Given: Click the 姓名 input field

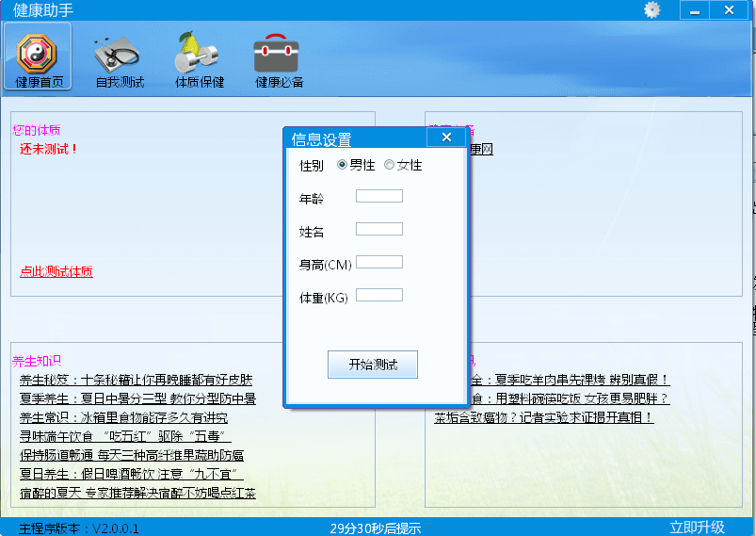Looking at the screenshot, I should [379, 229].
